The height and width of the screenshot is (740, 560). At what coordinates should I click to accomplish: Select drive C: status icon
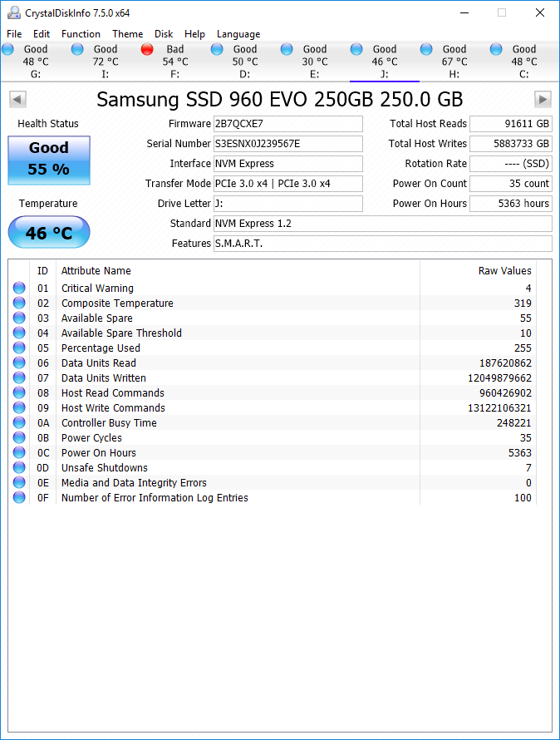(x=496, y=49)
